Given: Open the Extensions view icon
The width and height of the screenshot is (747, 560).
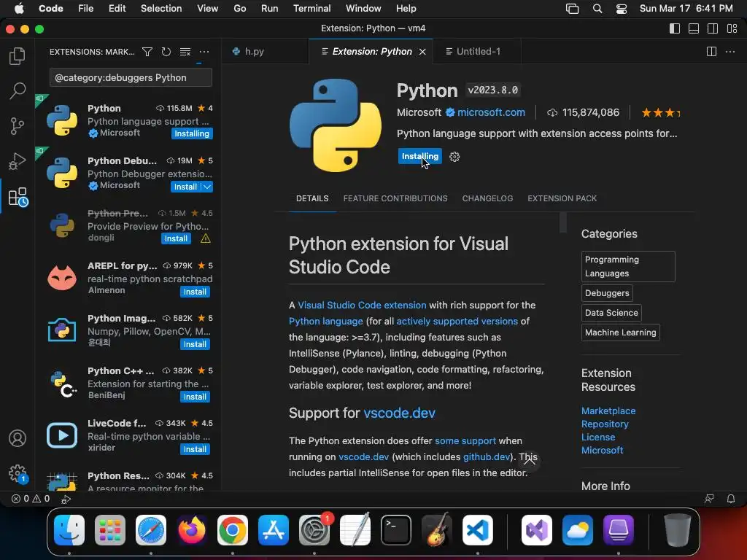Looking at the screenshot, I should pos(18,197).
